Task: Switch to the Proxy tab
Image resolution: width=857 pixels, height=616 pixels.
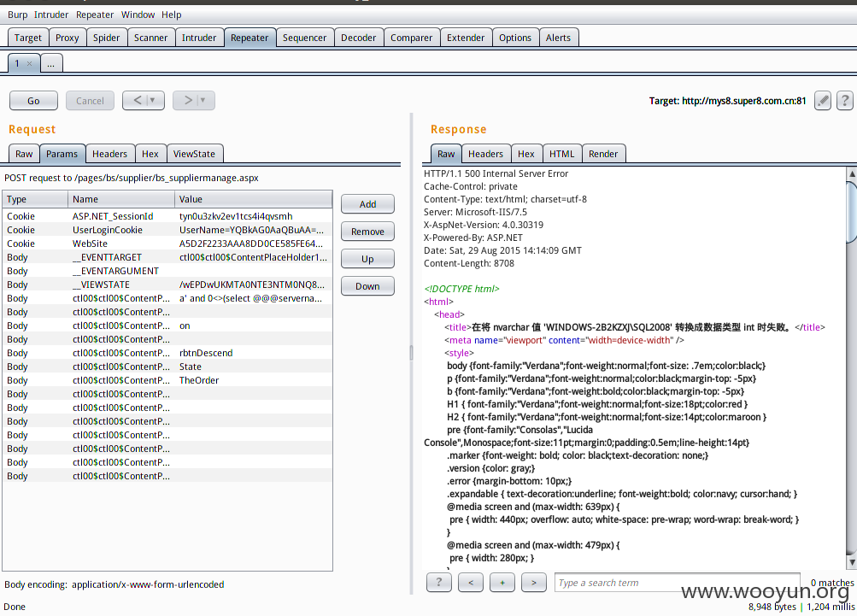Action: pyautogui.click(x=68, y=38)
